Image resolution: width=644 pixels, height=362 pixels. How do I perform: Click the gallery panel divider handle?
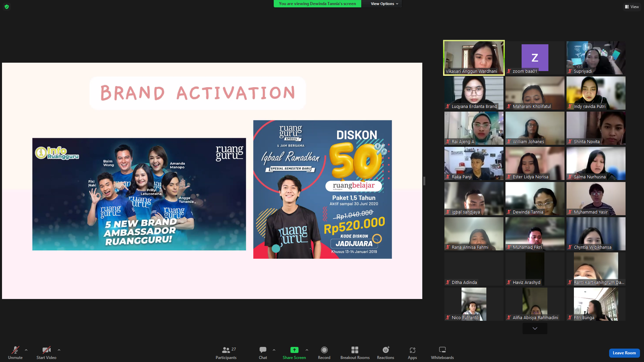424,181
